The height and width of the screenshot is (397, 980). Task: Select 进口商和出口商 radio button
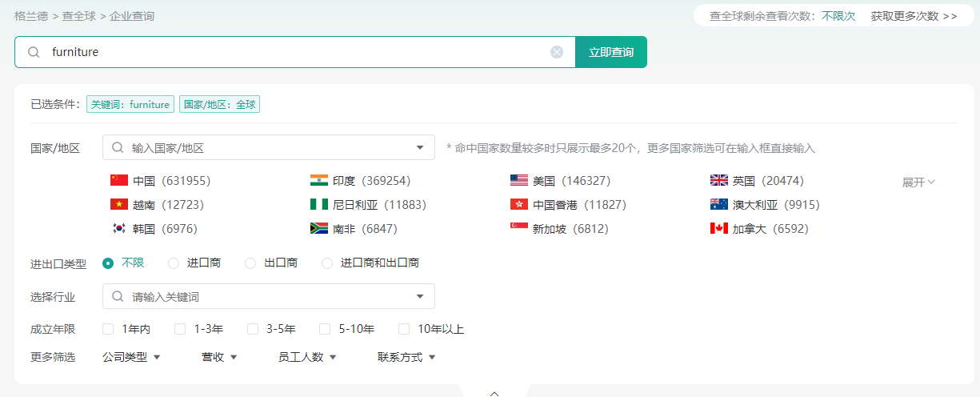[x=326, y=263]
